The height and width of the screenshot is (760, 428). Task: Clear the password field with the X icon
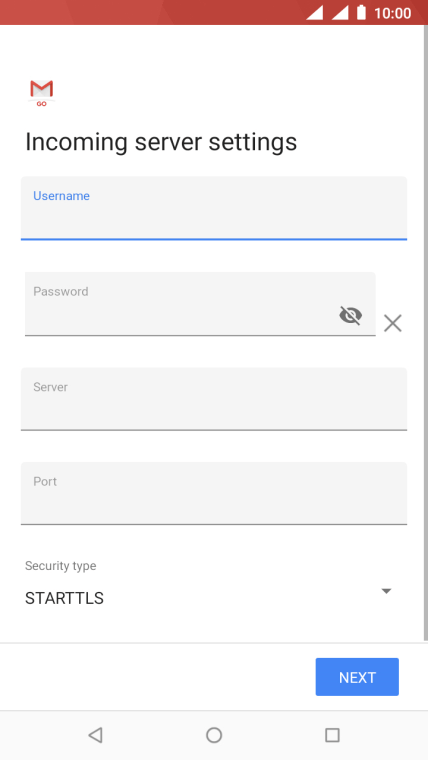(393, 323)
